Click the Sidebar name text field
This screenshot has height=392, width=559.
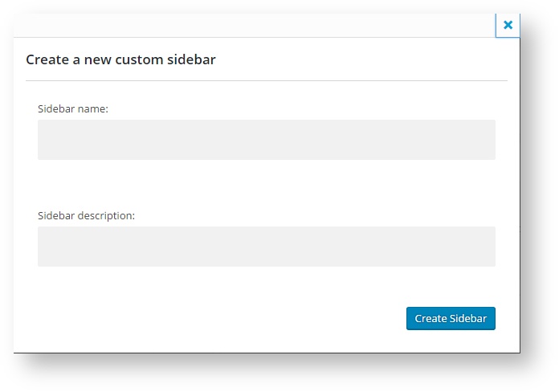[266, 140]
